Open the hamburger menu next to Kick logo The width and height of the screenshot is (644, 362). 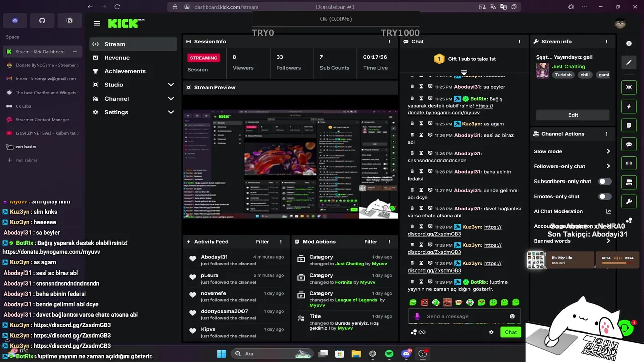click(97, 23)
